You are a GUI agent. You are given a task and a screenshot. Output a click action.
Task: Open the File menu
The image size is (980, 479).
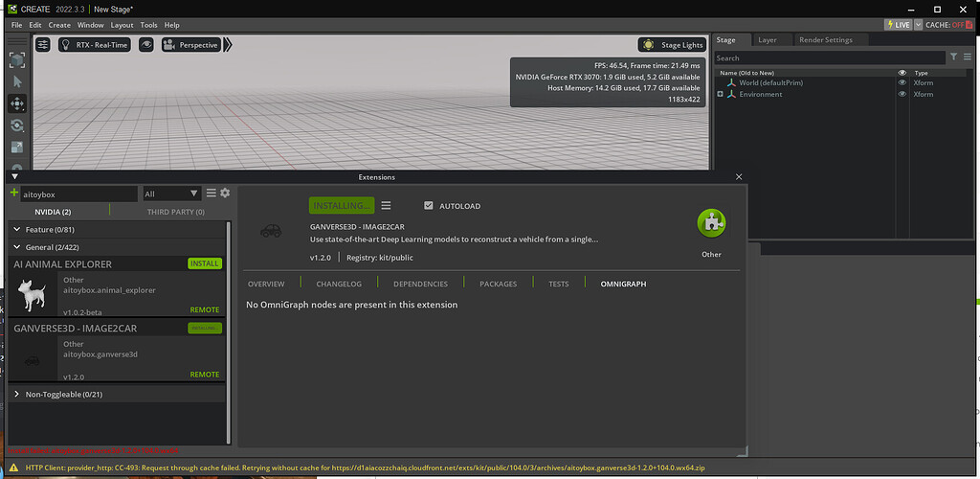[17, 25]
